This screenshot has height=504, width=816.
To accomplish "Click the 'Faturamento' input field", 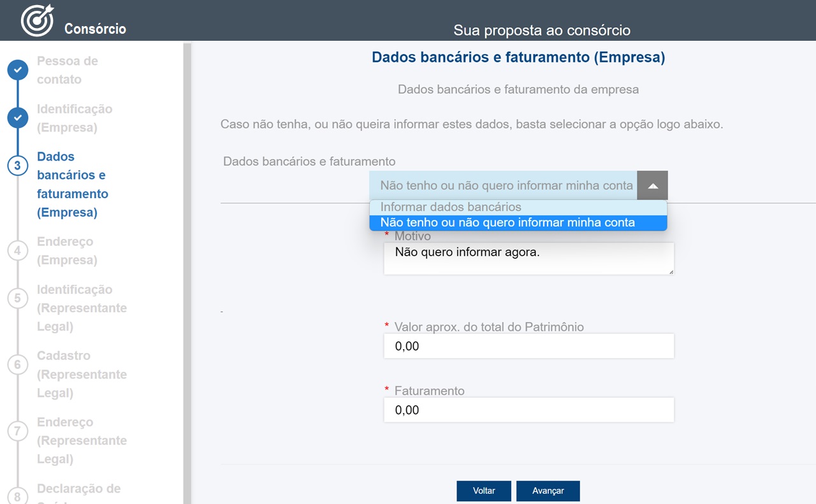I will click(528, 410).
